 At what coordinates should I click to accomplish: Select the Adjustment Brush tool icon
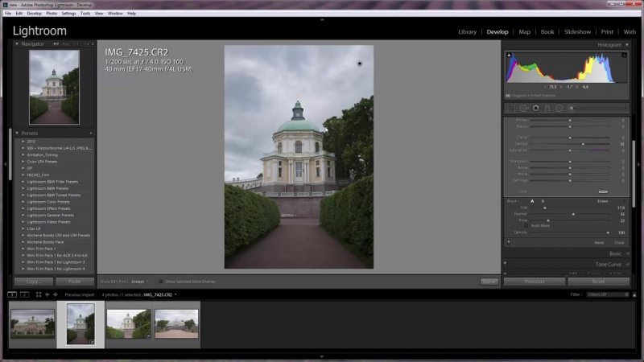tap(571, 109)
